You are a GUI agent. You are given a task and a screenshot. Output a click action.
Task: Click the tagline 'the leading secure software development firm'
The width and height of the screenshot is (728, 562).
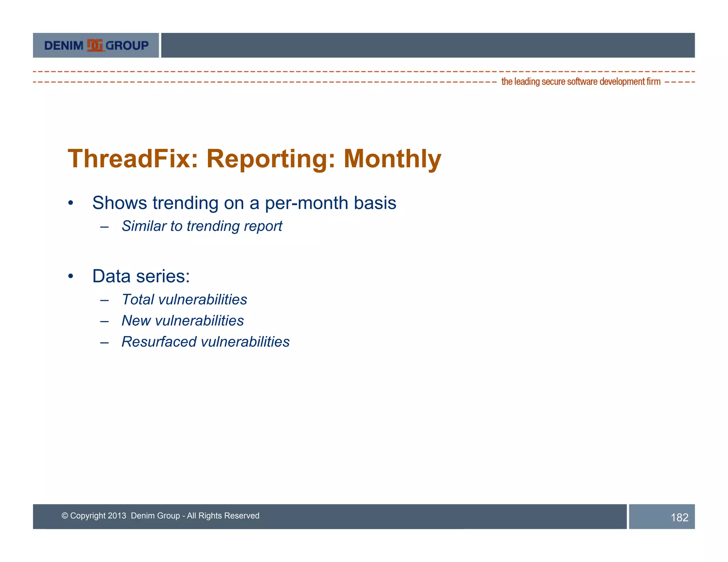click(x=580, y=82)
